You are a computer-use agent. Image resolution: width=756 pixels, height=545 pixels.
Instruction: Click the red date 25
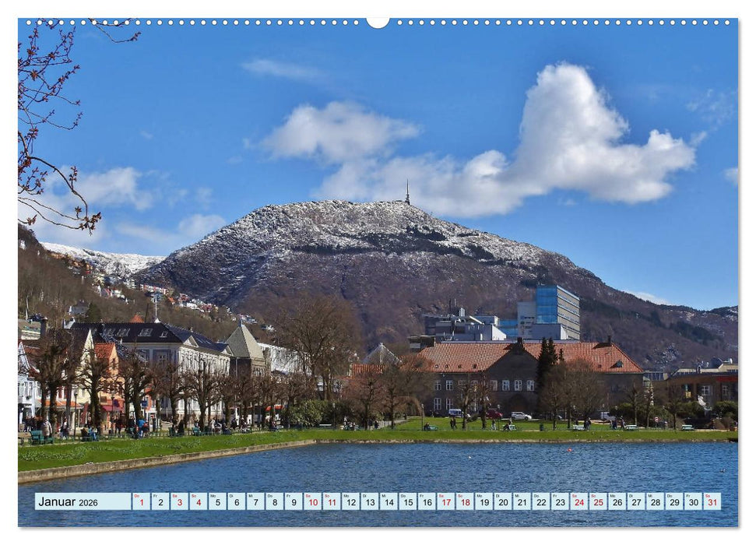pos(597,503)
